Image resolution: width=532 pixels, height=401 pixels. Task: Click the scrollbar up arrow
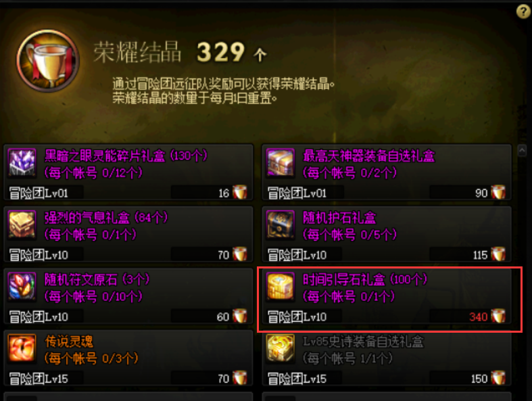522,150
